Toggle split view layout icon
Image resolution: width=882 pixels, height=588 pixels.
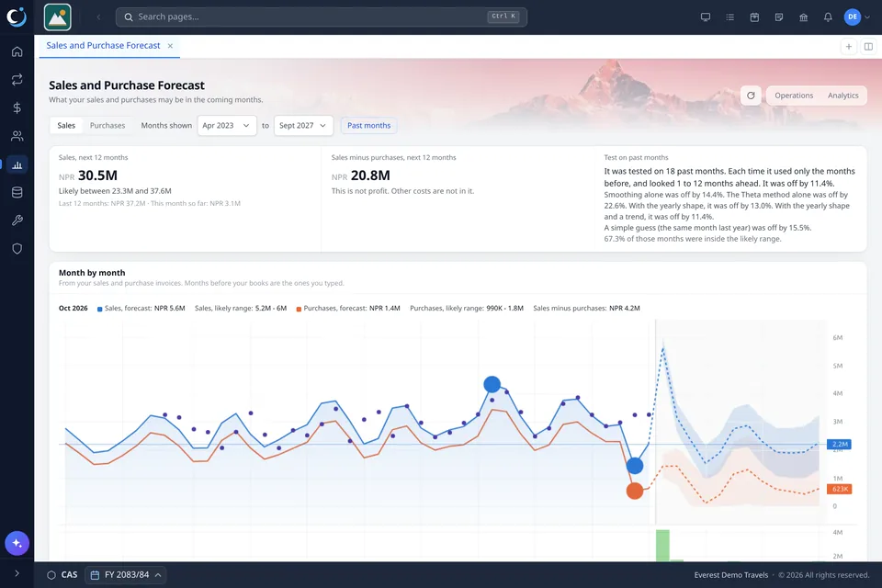(x=868, y=47)
